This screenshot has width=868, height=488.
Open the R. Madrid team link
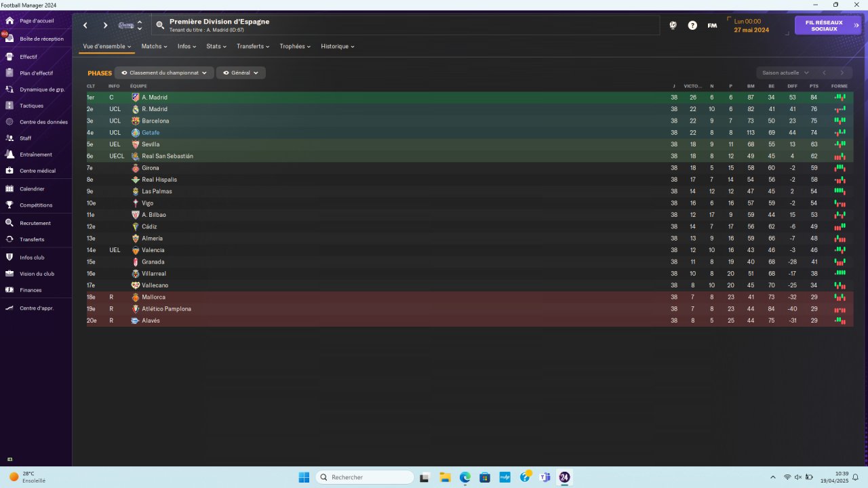155,109
